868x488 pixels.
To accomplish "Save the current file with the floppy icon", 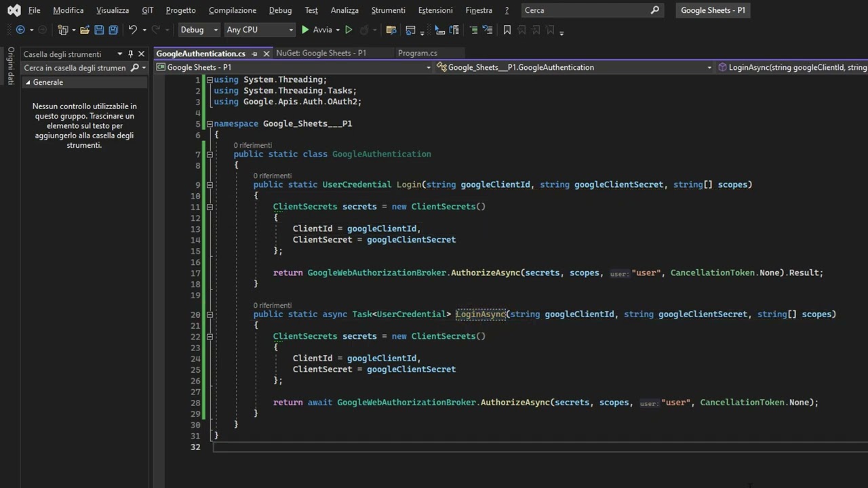I will 99,30.
